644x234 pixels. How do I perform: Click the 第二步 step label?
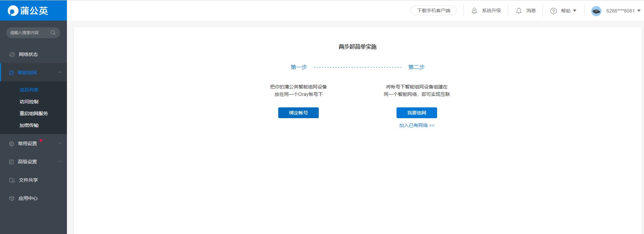click(x=416, y=67)
